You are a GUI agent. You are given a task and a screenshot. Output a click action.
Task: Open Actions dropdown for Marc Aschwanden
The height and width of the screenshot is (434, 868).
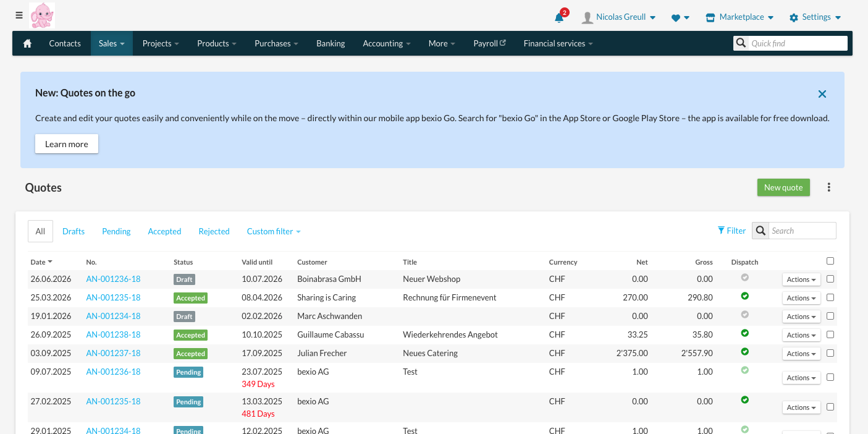801,317
